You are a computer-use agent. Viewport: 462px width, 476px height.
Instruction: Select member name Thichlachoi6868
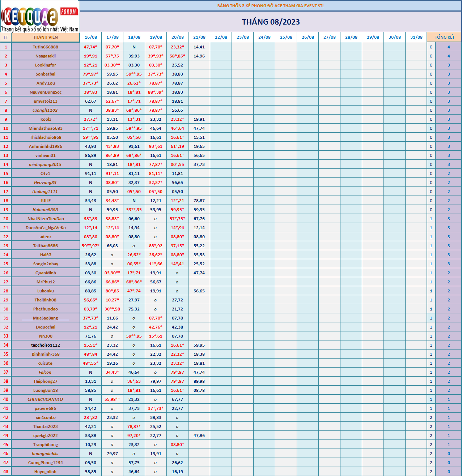click(x=46, y=137)
